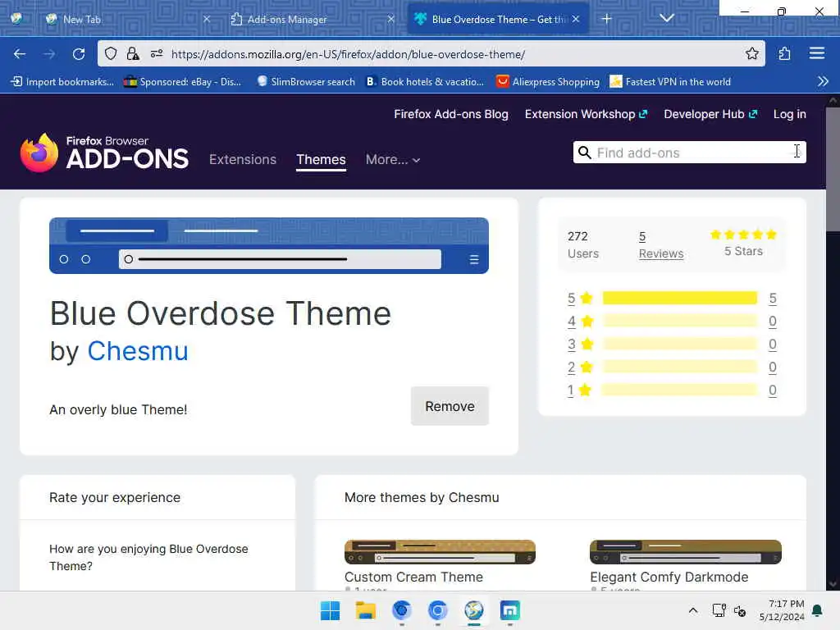Click the Blue Overdose theme preview image
This screenshot has height=630, width=840.
coord(269,245)
